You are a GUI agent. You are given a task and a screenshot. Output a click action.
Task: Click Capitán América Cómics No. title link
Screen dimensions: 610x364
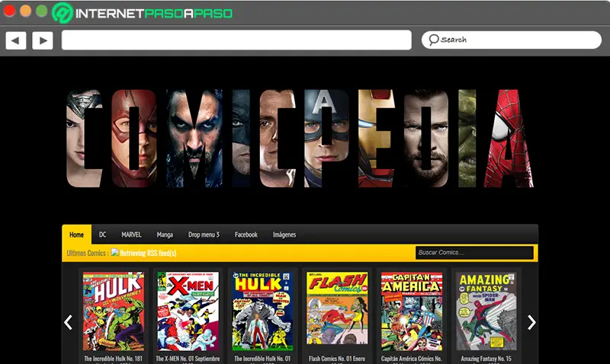(412, 359)
